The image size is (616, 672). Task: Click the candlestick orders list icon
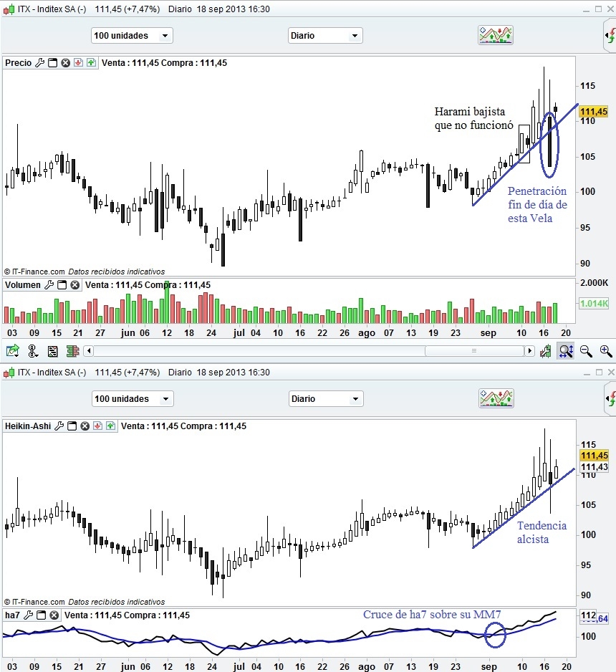pyautogui.click(x=73, y=352)
